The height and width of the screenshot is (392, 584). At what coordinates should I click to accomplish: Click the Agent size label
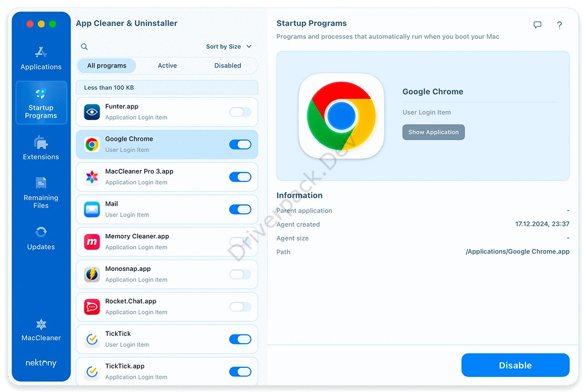click(x=293, y=238)
